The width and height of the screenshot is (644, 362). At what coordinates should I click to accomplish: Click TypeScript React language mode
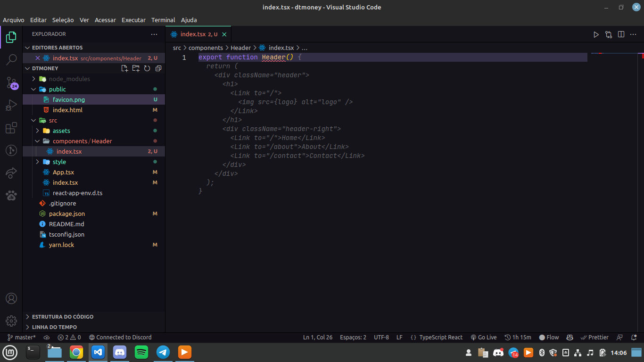pyautogui.click(x=437, y=337)
